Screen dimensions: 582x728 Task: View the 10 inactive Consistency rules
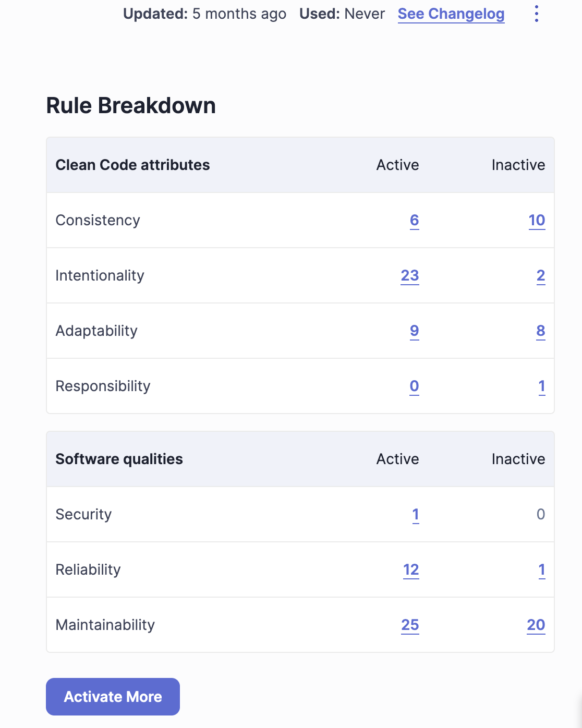point(537,220)
